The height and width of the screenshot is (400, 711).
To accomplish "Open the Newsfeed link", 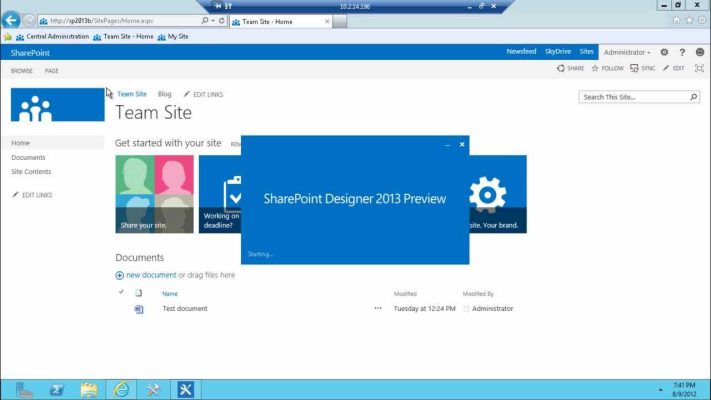I will click(x=521, y=52).
